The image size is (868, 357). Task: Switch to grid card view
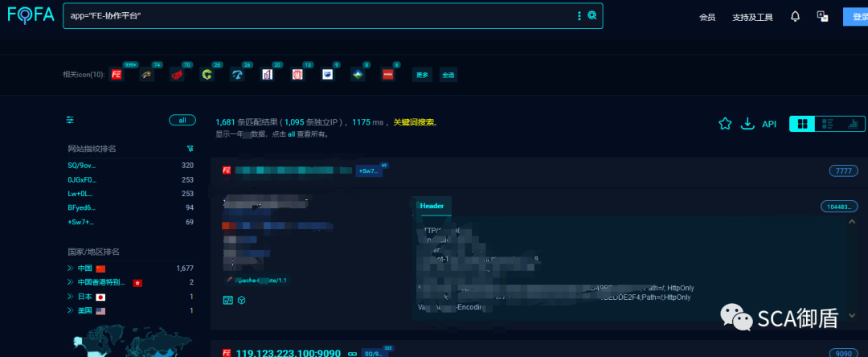coord(802,124)
